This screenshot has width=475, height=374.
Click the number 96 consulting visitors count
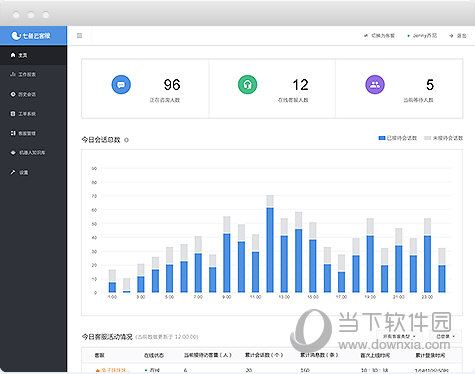click(x=172, y=85)
